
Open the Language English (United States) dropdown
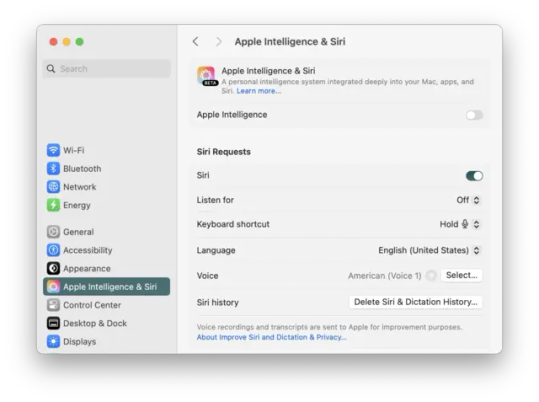click(x=429, y=250)
